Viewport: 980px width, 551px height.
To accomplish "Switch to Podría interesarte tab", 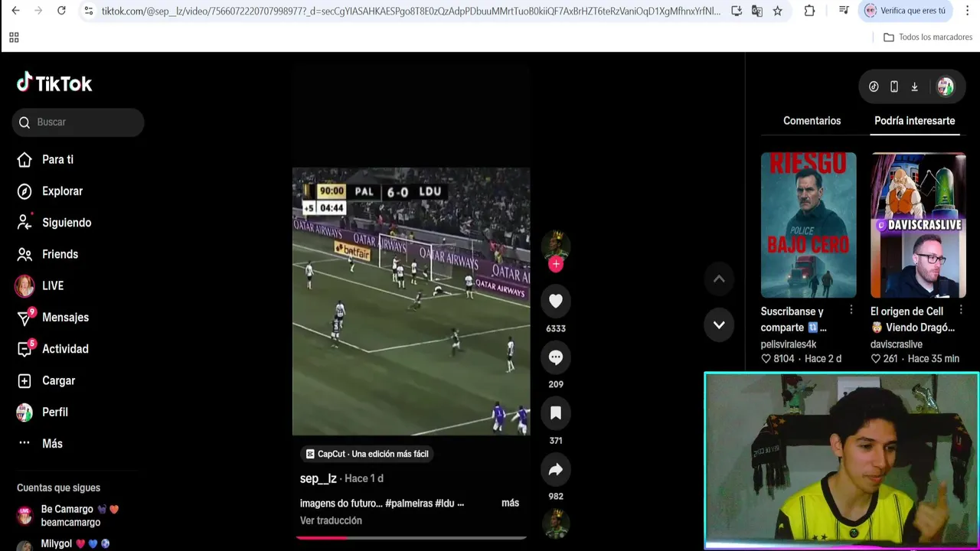I will [x=914, y=121].
